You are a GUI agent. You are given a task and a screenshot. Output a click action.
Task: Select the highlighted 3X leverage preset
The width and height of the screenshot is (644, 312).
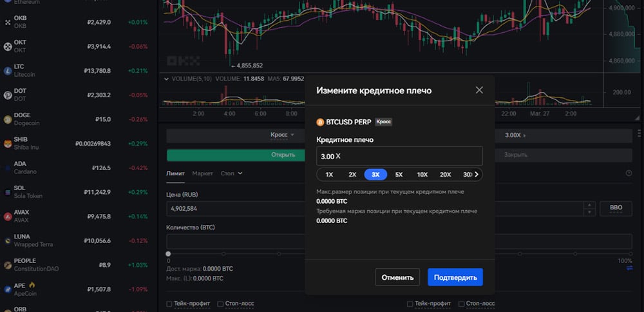pos(376,174)
